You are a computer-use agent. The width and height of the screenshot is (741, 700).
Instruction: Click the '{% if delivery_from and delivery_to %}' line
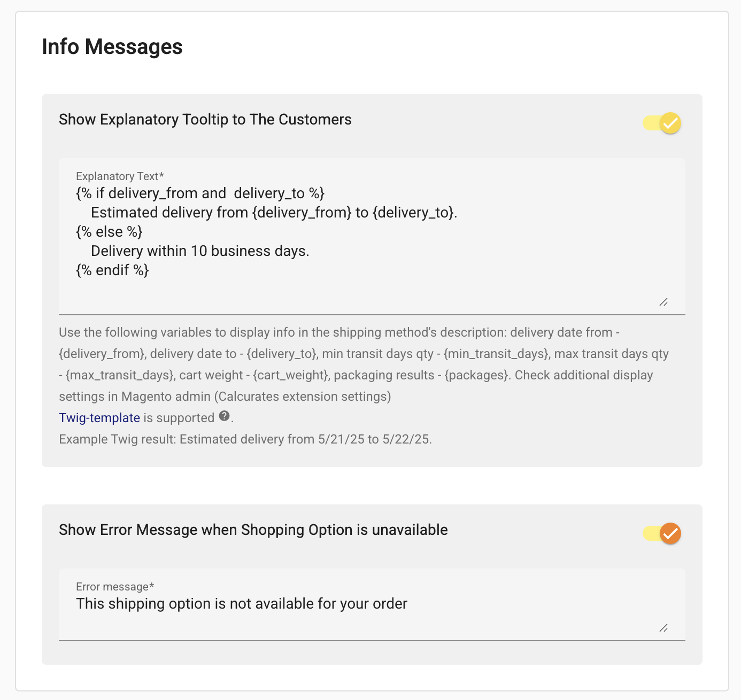200,193
